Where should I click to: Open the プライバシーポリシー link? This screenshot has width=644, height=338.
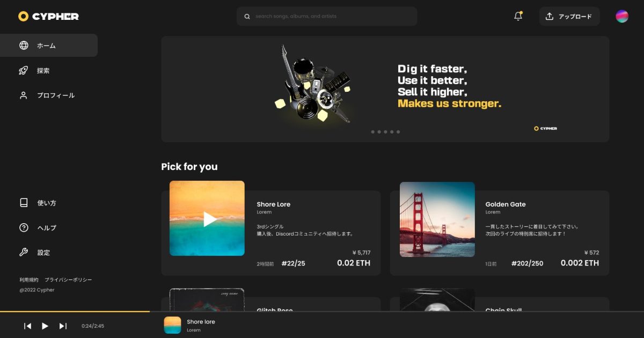coord(68,280)
